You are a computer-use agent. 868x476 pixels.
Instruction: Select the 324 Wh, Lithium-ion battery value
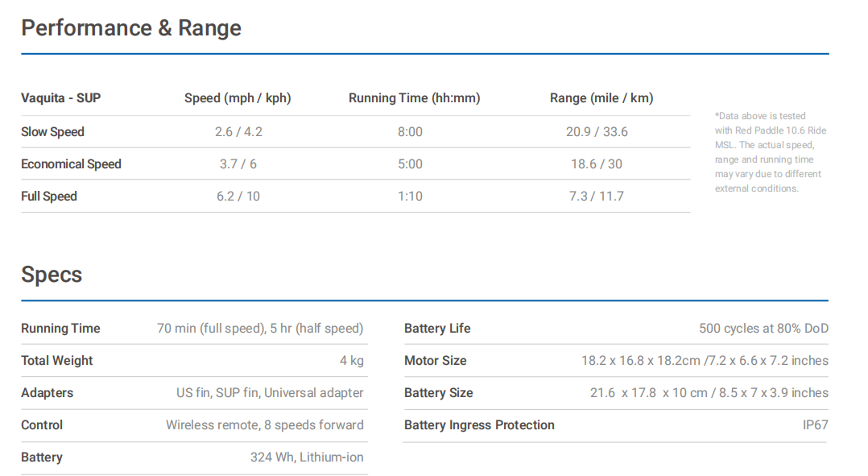click(307, 457)
